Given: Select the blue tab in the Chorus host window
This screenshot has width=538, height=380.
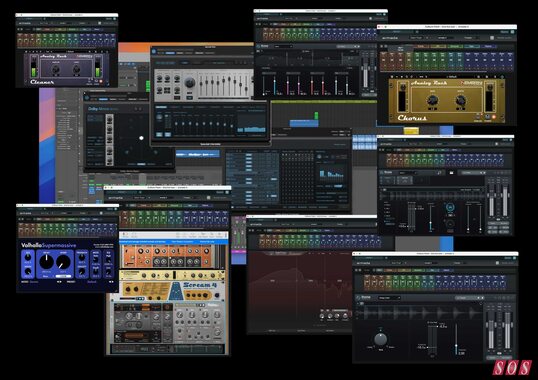Looking at the screenshot, I should coord(488,46).
